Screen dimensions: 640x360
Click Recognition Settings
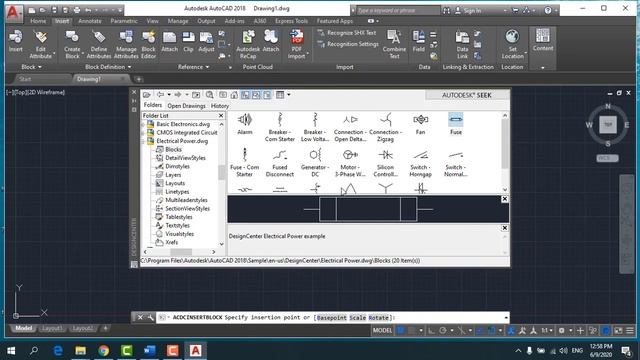[x=348, y=44]
